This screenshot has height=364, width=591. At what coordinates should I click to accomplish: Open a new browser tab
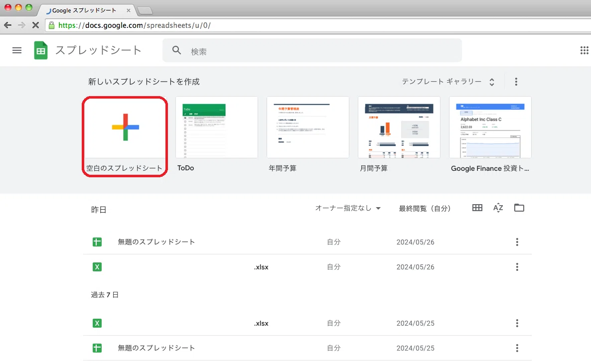click(145, 11)
